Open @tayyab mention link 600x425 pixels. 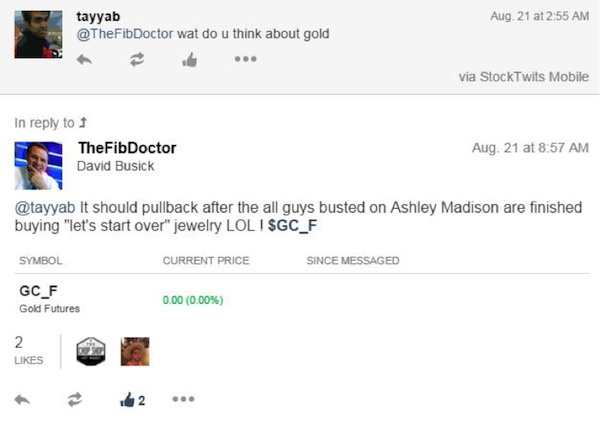pyautogui.click(x=45, y=207)
